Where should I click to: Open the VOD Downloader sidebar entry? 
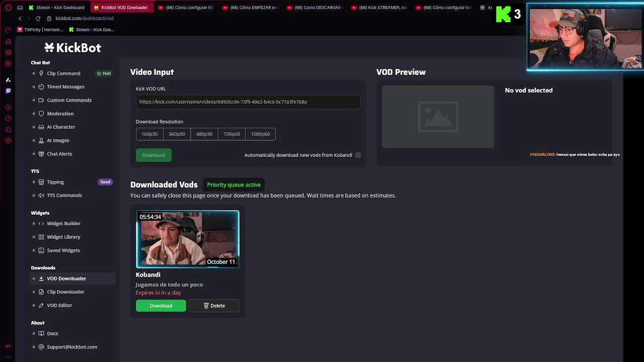click(73, 279)
